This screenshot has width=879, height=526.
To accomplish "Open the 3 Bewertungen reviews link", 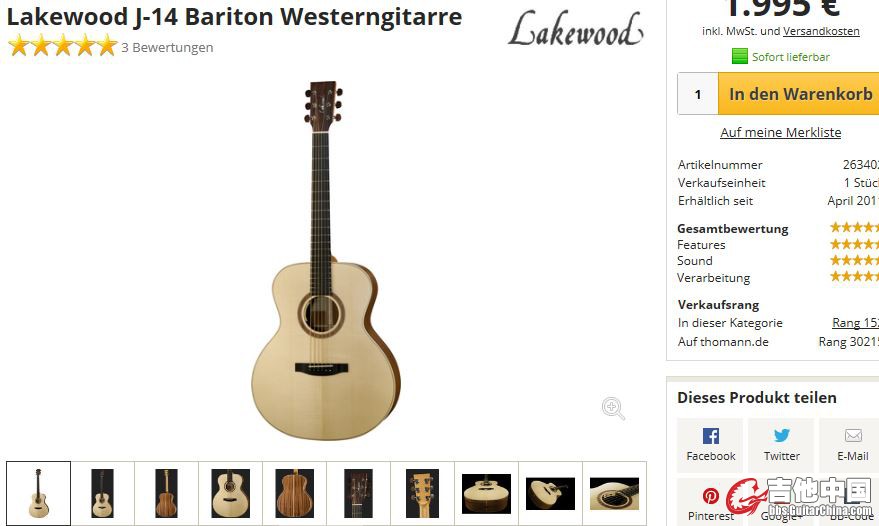I will (167, 48).
